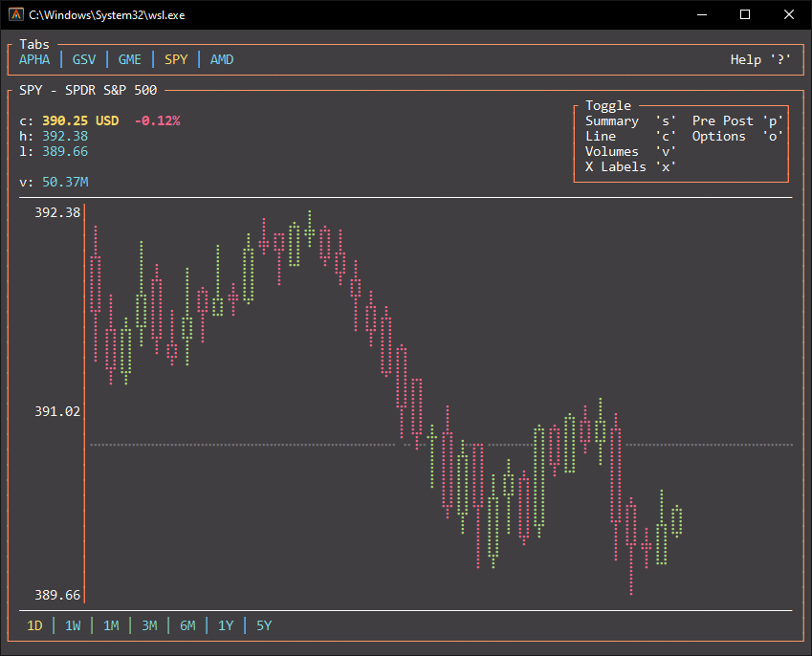Choose the 3M time frame
The height and width of the screenshot is (656, 812).
tap(149, 625)
